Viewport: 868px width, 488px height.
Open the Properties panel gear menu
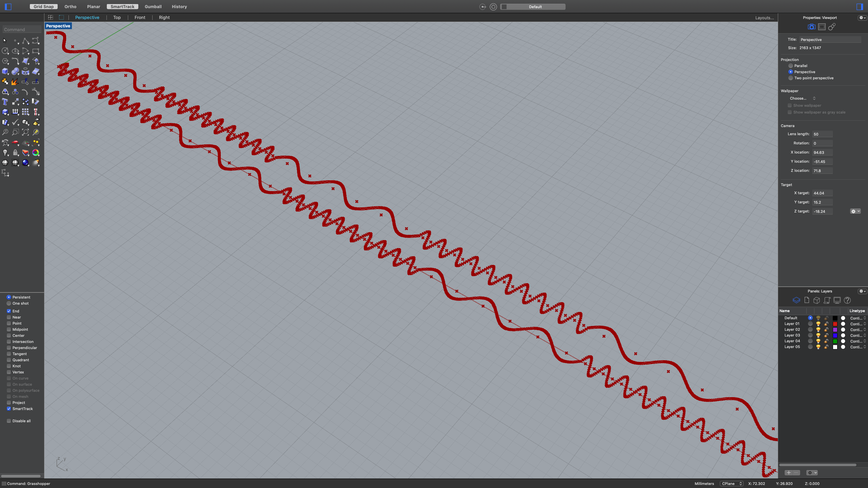point(862,18)
